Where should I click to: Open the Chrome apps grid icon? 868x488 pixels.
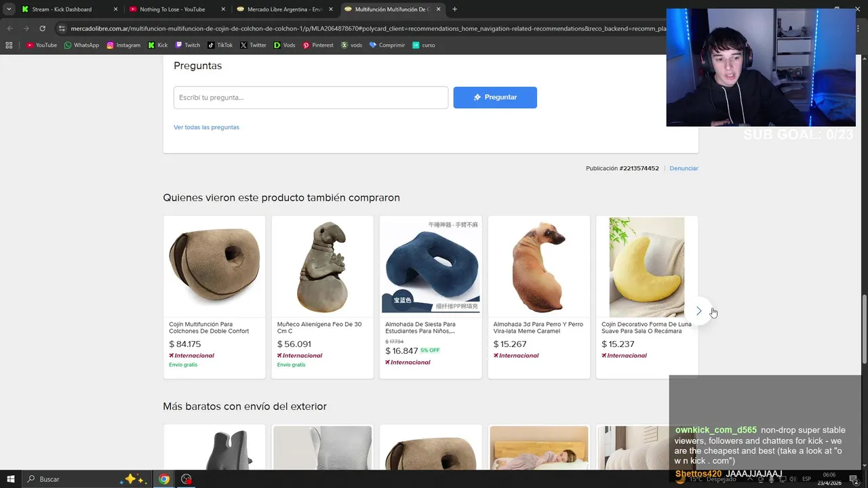click(9, 45)
